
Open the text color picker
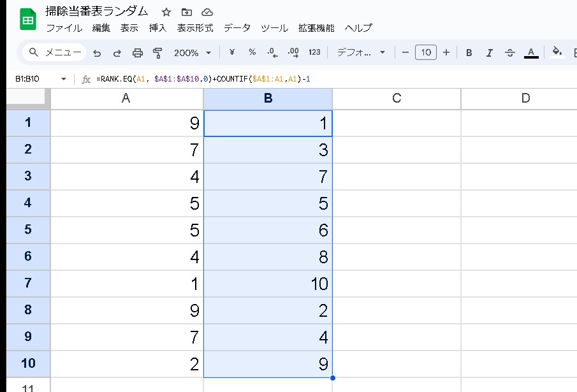tap(530, 53)
